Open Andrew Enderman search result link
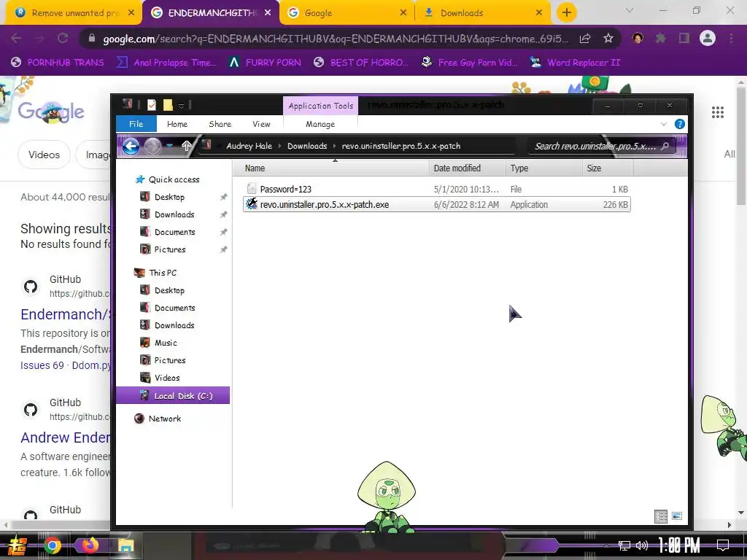The height and width of the screenshot is (560, 747). (65, 437)
